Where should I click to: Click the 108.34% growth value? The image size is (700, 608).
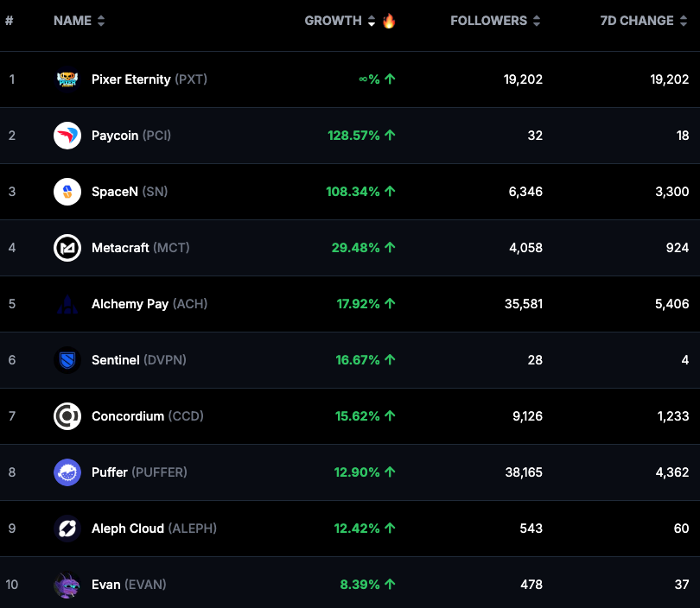click(x=353, y=192)
